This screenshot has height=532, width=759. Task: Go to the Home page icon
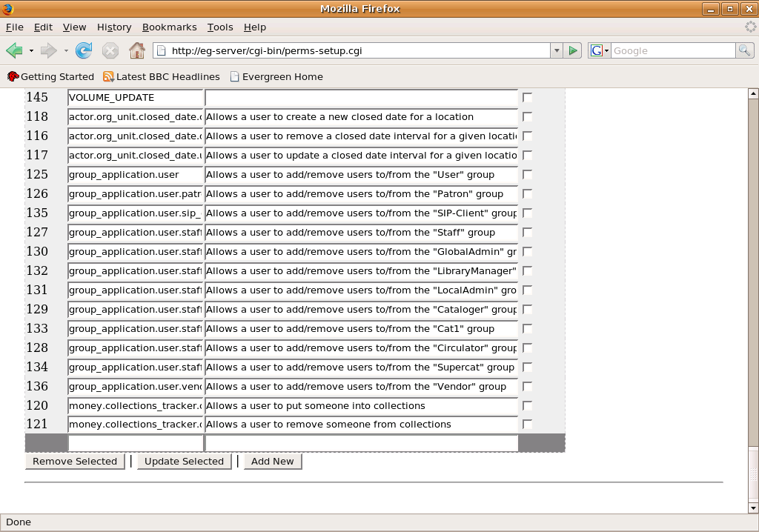pos(137,50)
